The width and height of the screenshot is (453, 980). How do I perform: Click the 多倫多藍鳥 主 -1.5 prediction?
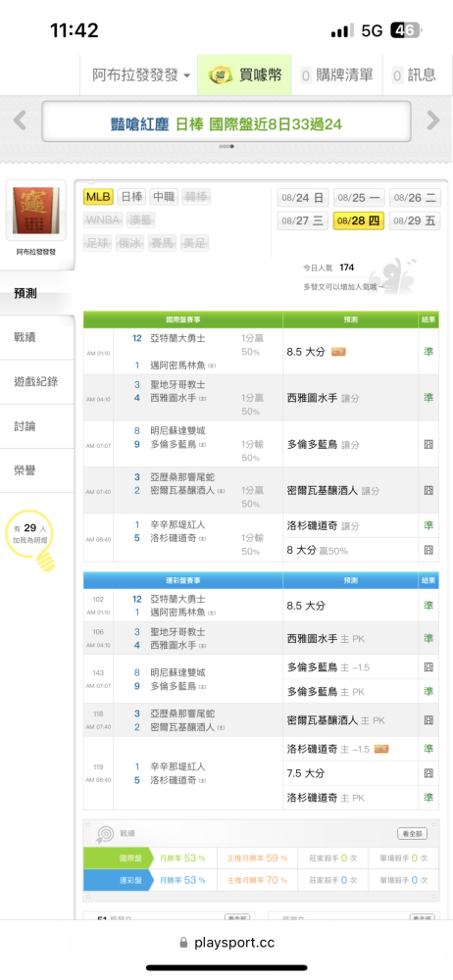(x=328, y=667)
